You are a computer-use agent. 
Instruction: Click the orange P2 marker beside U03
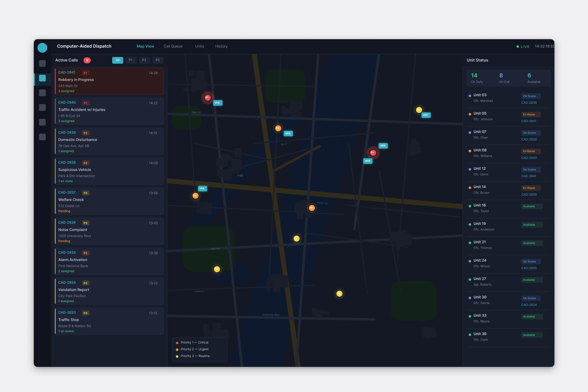(x=278, y=128)
